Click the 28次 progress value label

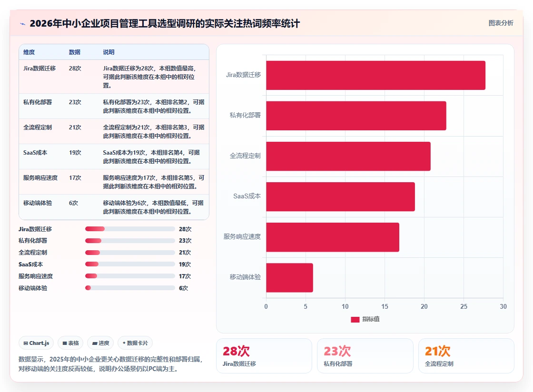coord(185,229)
